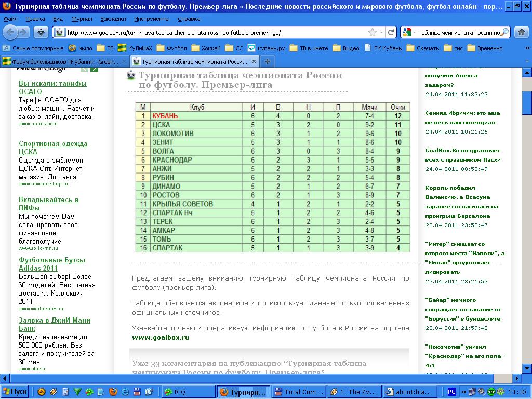The image size is (532, 399).
Task: Click the orange AIMP icon in quick launch
Action: click(42, 392)
